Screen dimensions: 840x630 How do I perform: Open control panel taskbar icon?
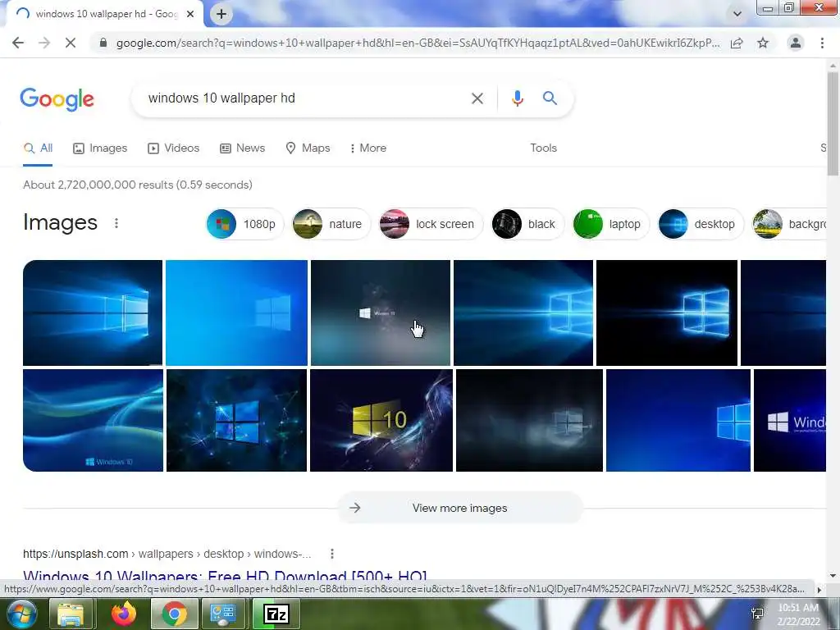pos(223,614)
